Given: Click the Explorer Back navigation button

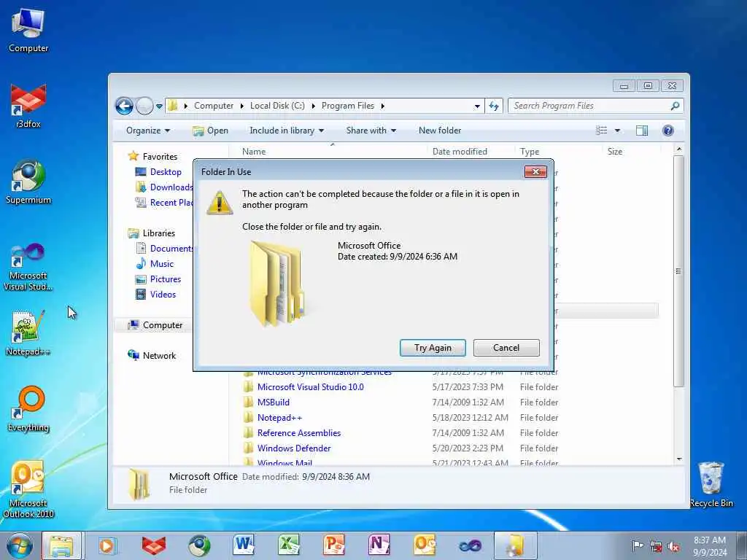Looking at the screenshot, I should click(x=124, y=106).
